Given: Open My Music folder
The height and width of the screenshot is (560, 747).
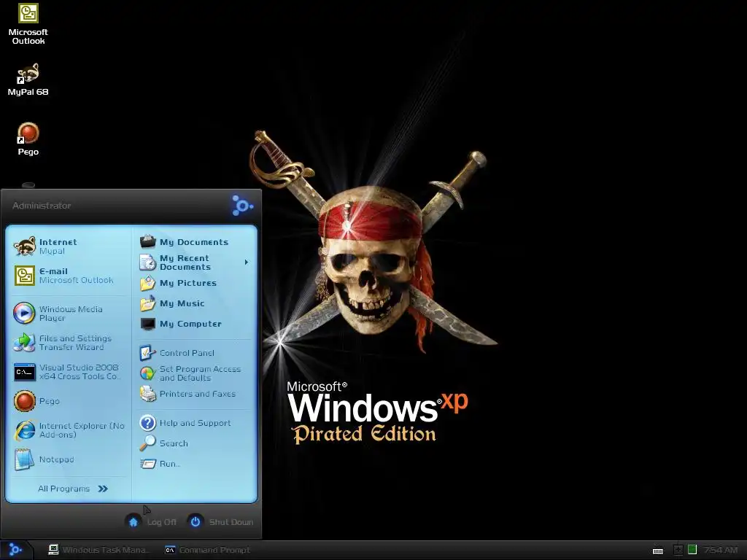Looking at the screenshot, I should pyautogui.click(x=194, y=303).
